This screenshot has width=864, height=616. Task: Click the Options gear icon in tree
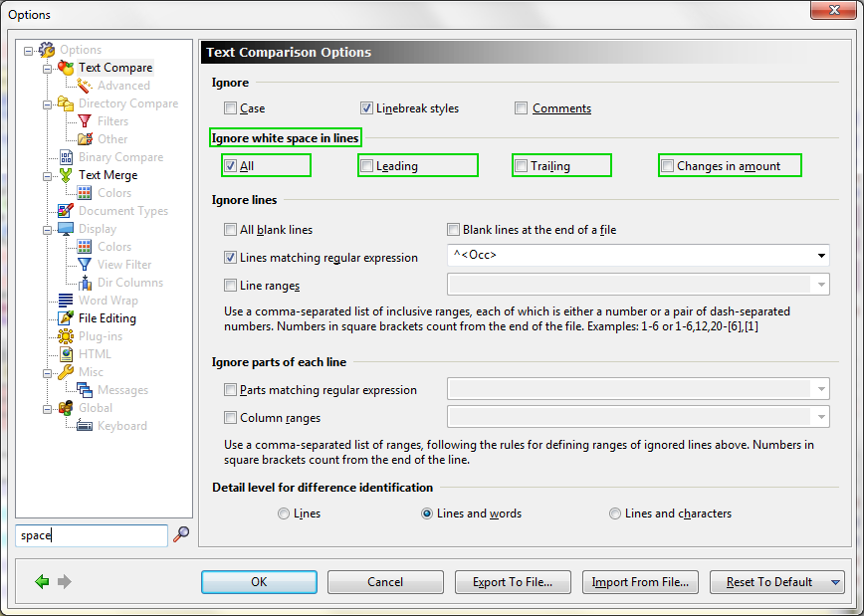[47, 50]
